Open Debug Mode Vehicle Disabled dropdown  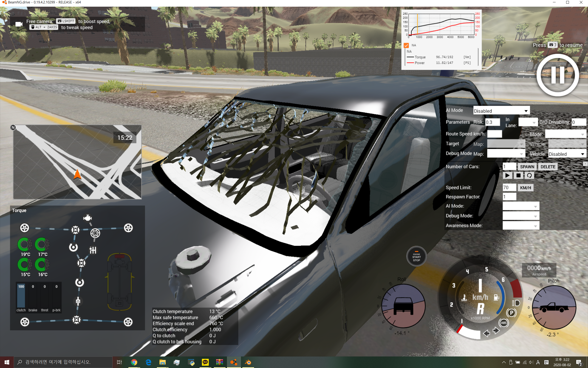pos(567,154)
